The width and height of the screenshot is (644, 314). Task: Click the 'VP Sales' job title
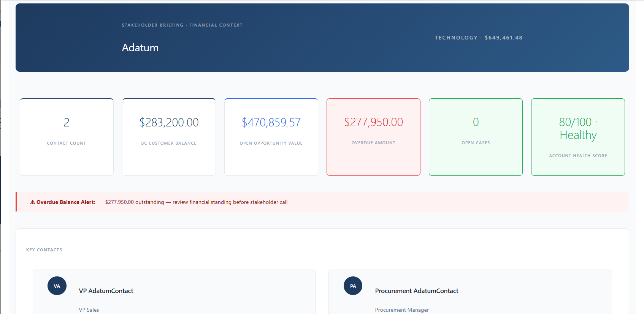tap(89, 310)
